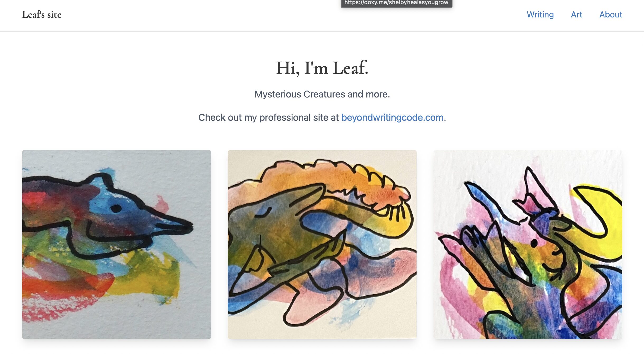644x354 pixels.
Task: Navigate to the Art gallery
Action: click(x=577, y=15)
